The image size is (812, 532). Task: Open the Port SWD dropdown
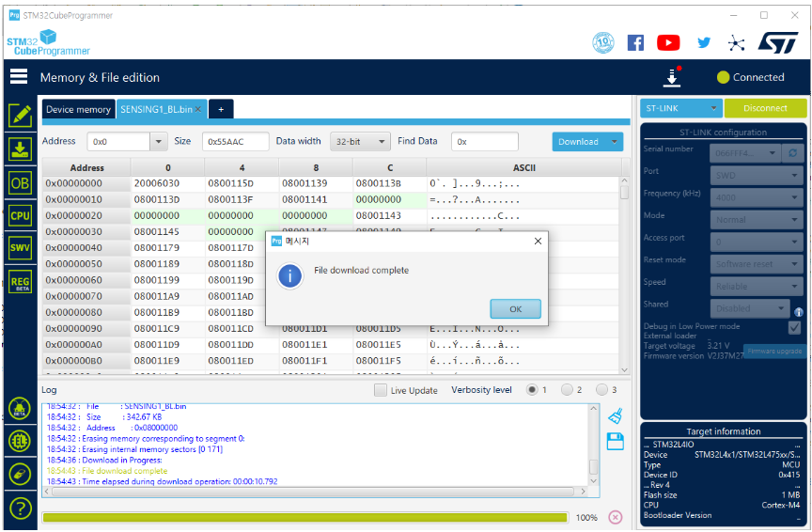point(757,176)
